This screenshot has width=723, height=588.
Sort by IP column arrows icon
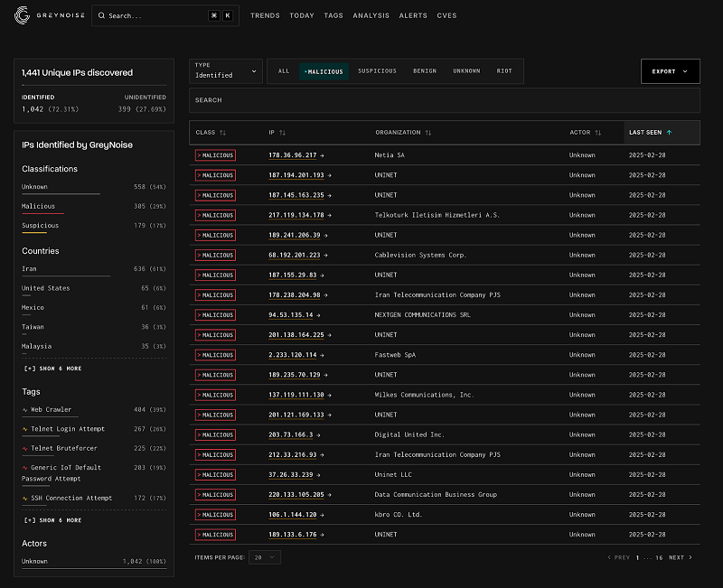[282, 133]
